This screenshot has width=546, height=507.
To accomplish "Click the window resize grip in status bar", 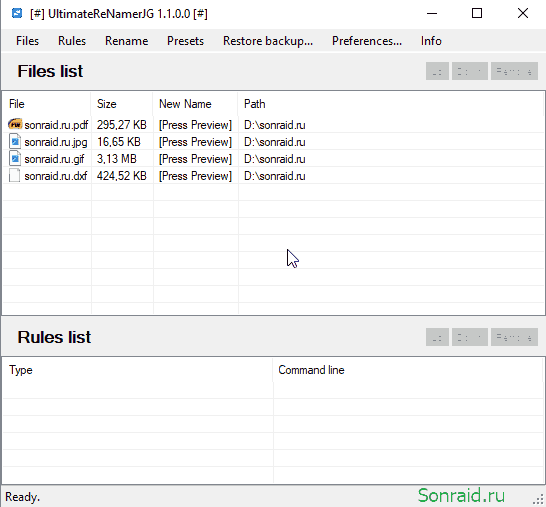I will (539, 500).
